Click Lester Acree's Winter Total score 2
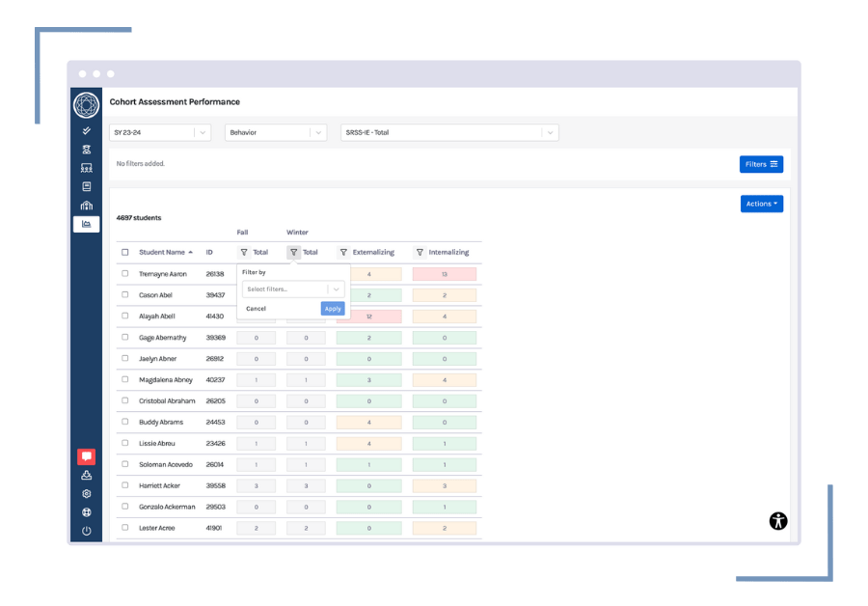 pos(306,528)
